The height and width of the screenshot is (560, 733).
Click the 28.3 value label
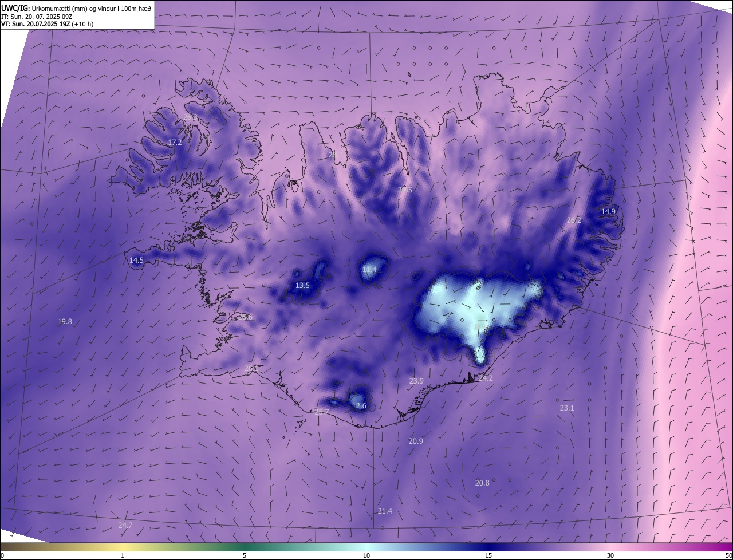point(335,155)
